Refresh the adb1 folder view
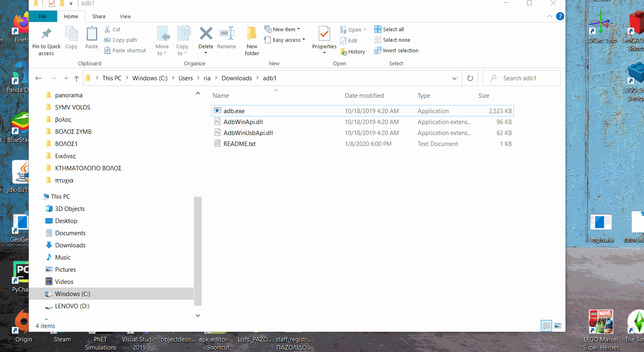This screenshot has height=352, width=644. [470, 78]
